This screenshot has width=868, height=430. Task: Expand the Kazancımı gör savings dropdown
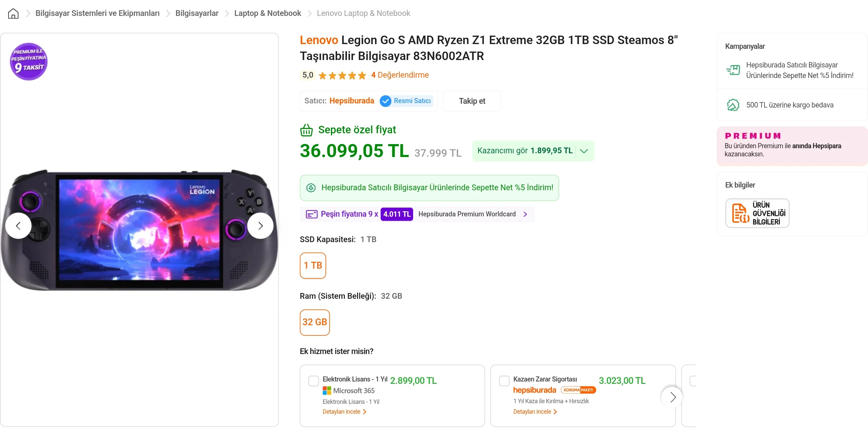584,151
